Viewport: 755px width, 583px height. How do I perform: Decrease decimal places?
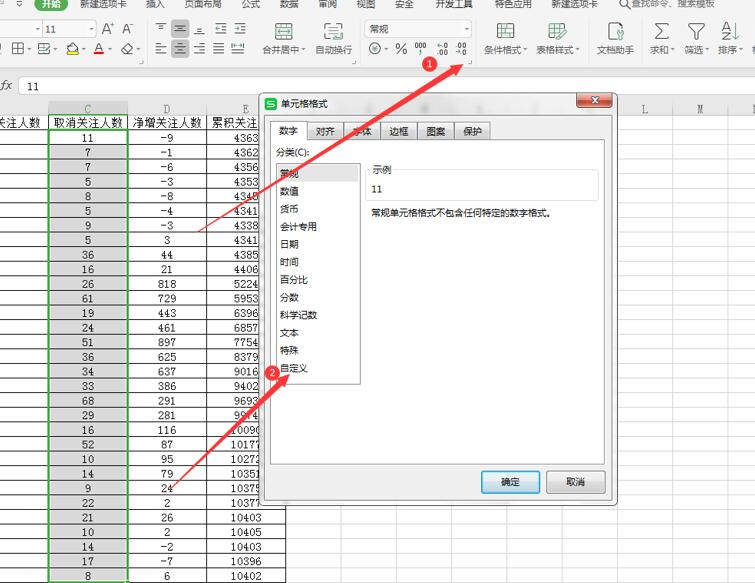461,48
